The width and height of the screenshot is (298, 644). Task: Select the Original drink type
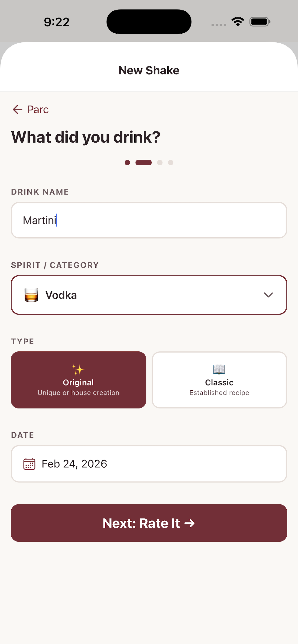coord(79,380)
